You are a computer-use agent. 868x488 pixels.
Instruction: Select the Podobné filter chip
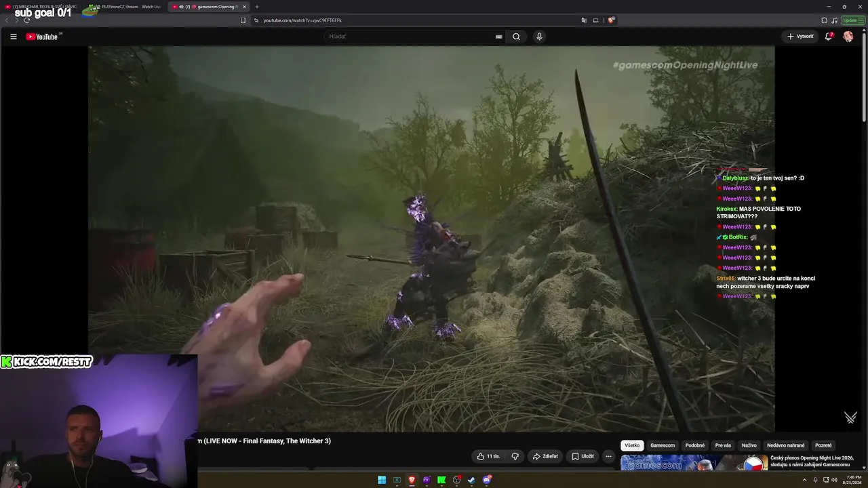pos(695,445)
